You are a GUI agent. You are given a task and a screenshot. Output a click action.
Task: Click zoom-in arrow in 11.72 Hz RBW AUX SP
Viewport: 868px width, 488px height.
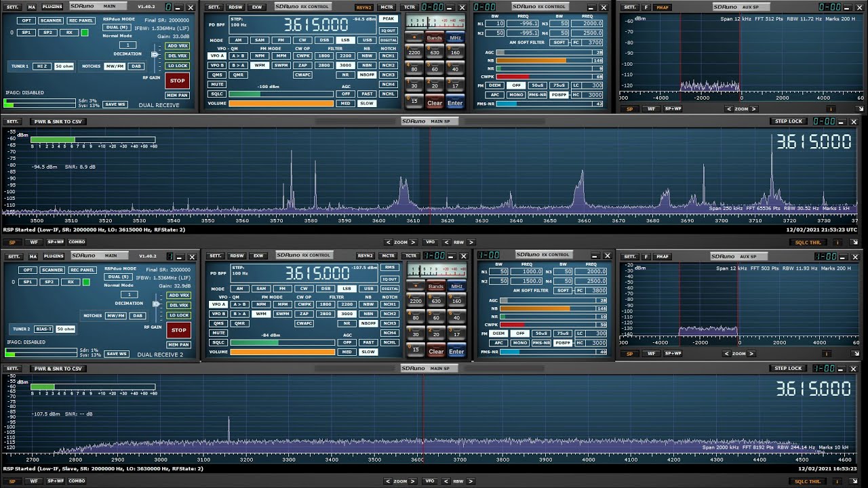click(x=753, y=108)
